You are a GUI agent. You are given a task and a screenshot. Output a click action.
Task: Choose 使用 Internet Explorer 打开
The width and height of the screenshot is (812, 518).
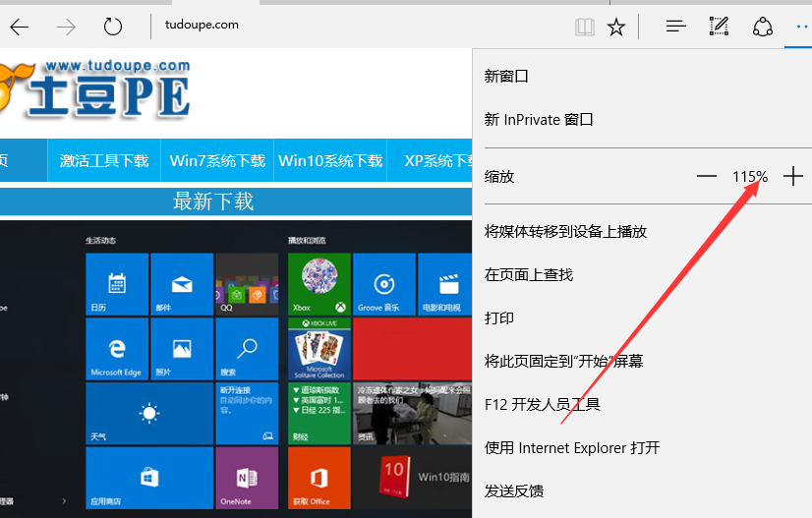[x=572, y=447]
